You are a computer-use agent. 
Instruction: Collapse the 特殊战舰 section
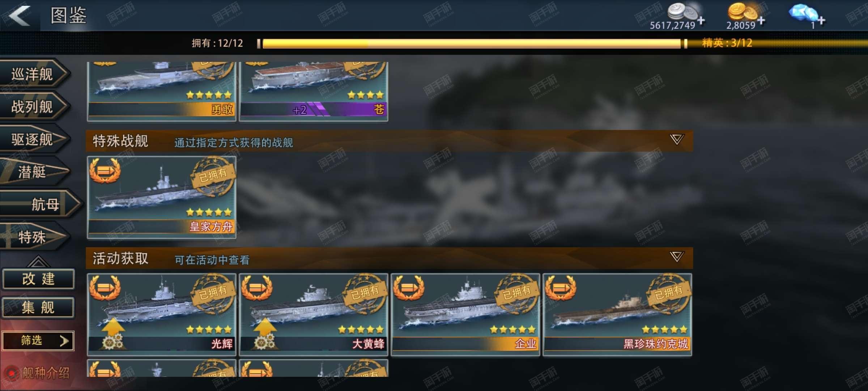pyautogui.click(x=676, y=139)
